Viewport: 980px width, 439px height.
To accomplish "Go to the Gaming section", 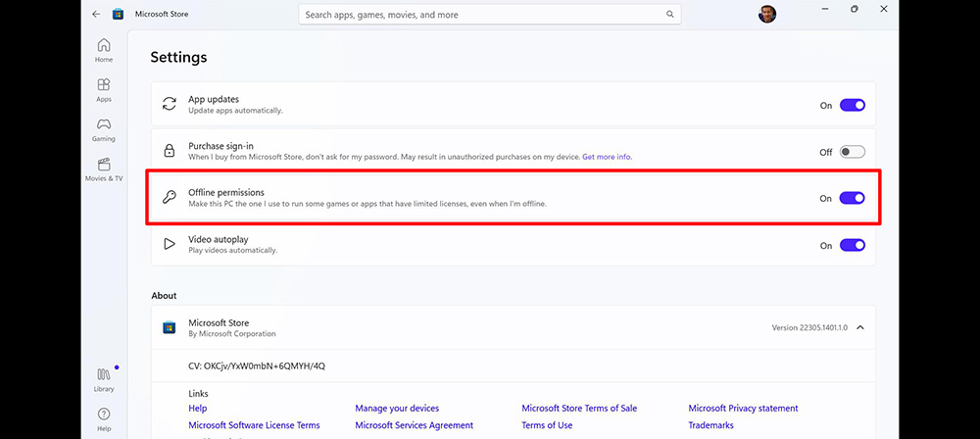I will pos(104,129).
